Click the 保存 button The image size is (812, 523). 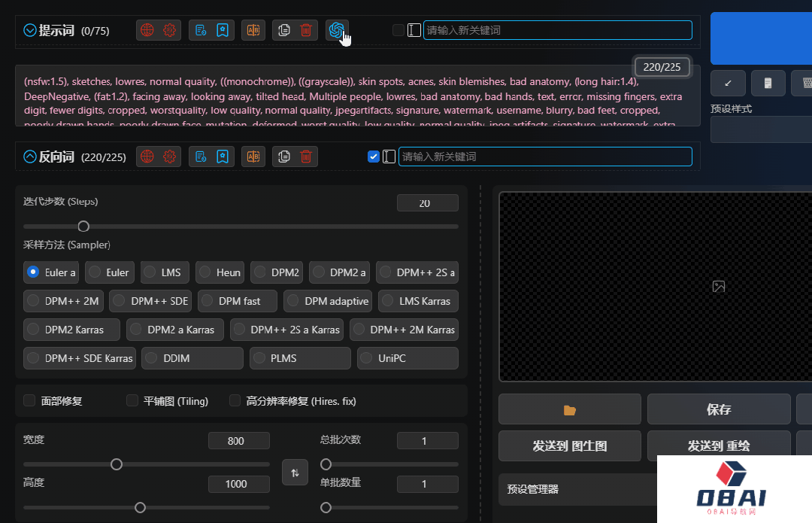[718, 410]
